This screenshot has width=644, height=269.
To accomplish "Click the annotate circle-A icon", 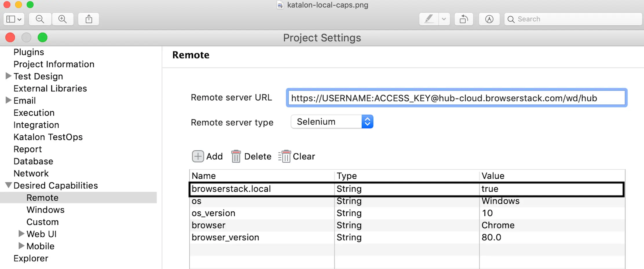I will click(x=489, y=19).
